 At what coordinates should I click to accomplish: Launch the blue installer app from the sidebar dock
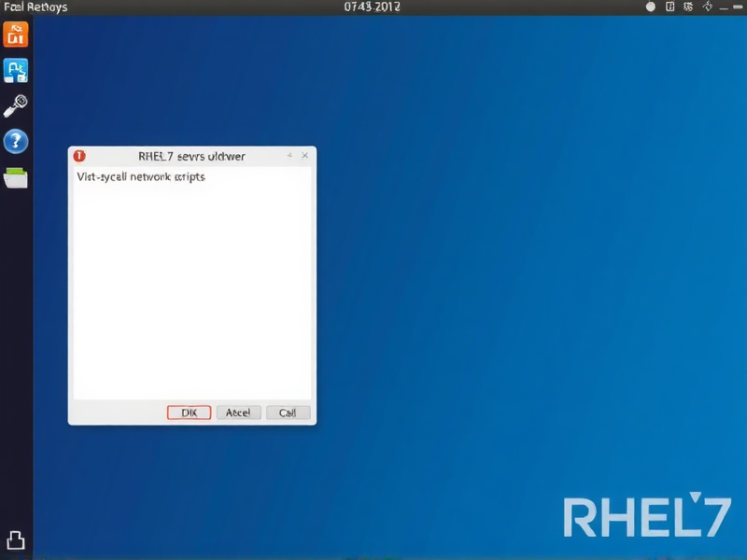click(16, 70)
